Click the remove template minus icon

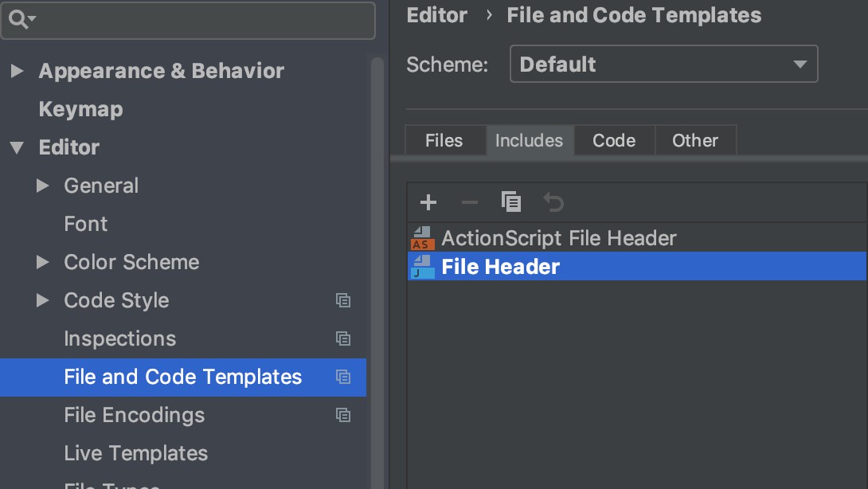tap(470, 202)
